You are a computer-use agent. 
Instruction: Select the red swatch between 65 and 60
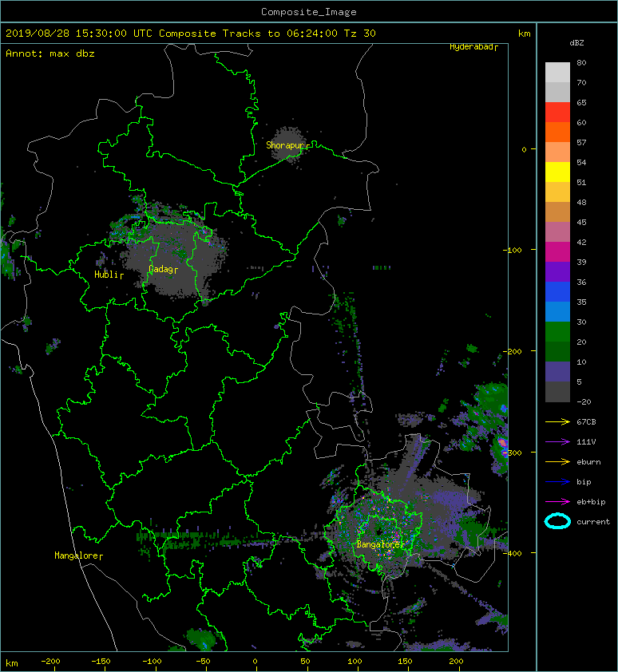pos(557,113)
